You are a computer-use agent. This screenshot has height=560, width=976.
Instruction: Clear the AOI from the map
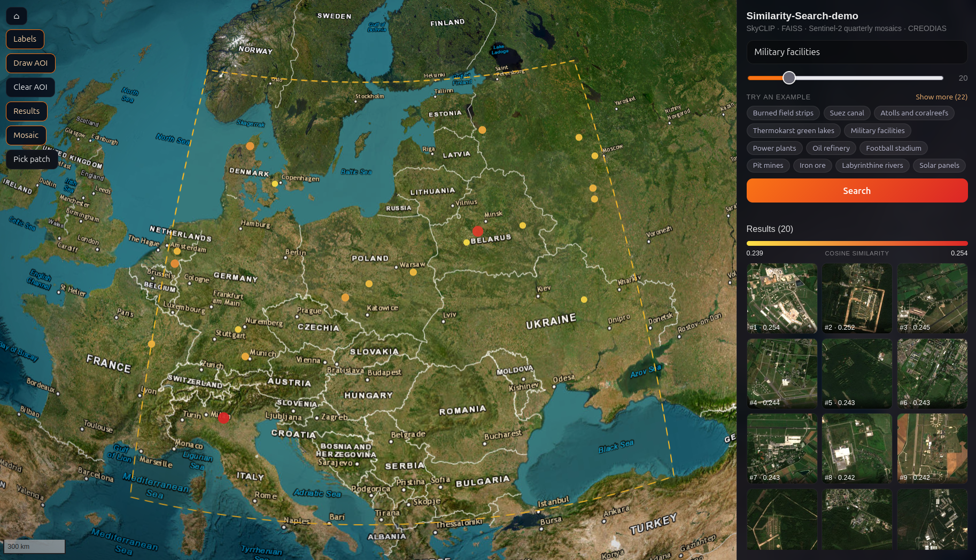click(x=30, y=87)
